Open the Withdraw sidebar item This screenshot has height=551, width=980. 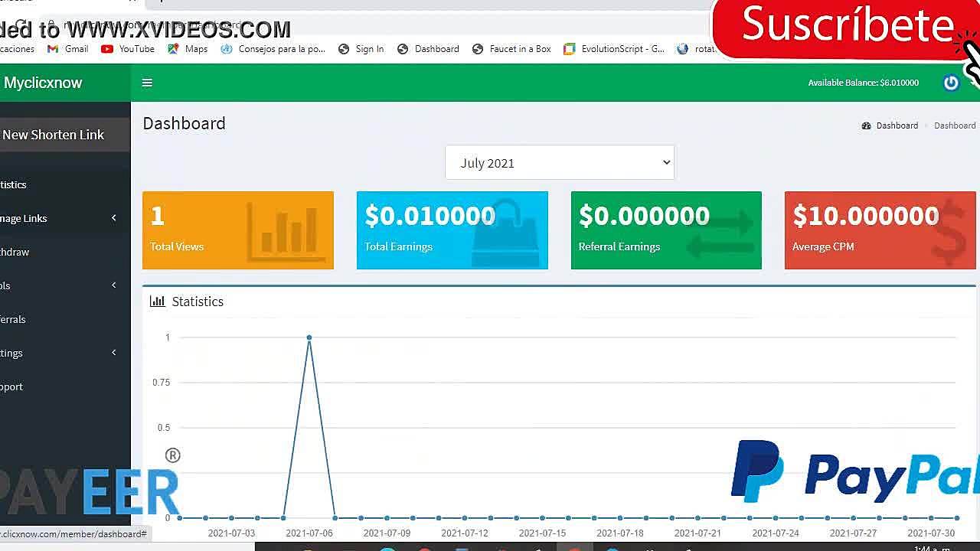tap(64, 252)
